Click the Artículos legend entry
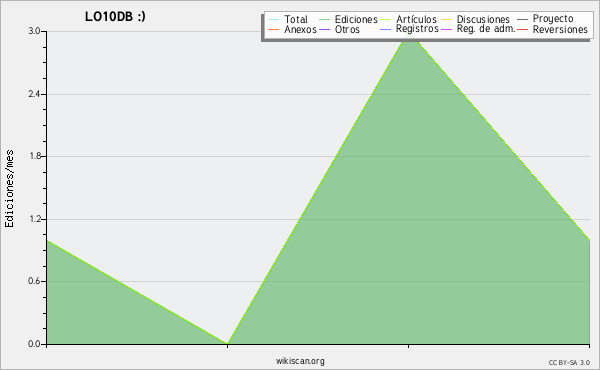The height and width of the screenshot is (370, 600). pyautogui.click(x=408, y=19)
